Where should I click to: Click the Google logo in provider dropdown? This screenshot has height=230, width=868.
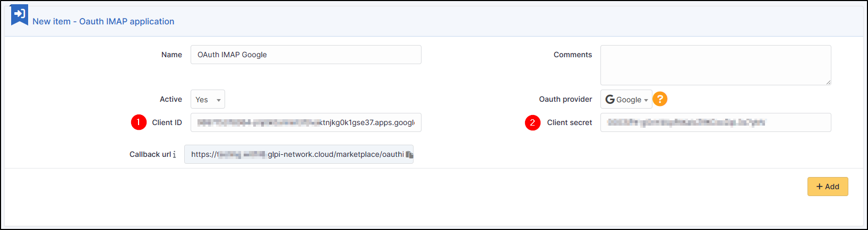click(610, 100)
